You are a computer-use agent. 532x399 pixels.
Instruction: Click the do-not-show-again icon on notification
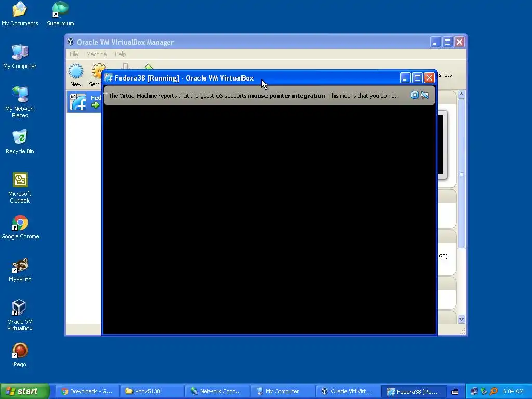pyautogui.click(x=424, y=95)
